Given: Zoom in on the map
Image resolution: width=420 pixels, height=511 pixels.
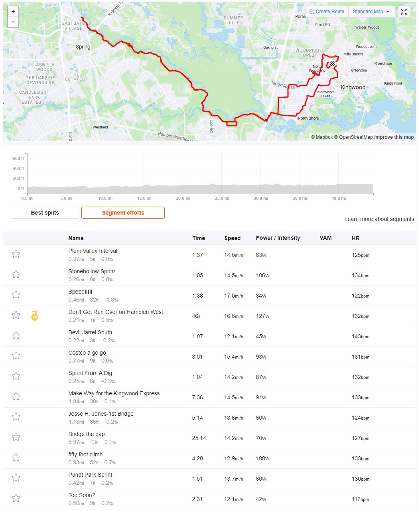Looking at the screenshot, I should pyautogui.click(x=13, y=12).
